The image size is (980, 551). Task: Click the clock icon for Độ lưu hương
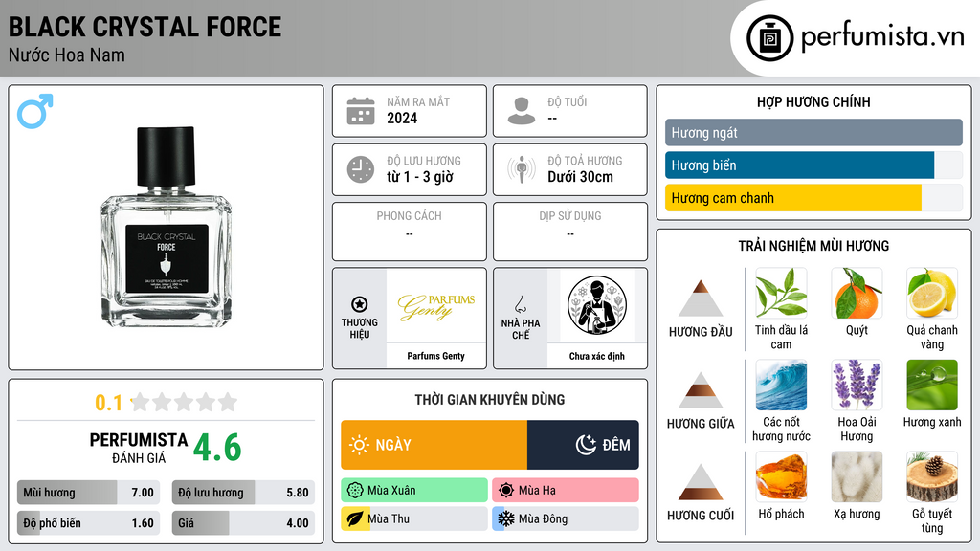(361, 169)
